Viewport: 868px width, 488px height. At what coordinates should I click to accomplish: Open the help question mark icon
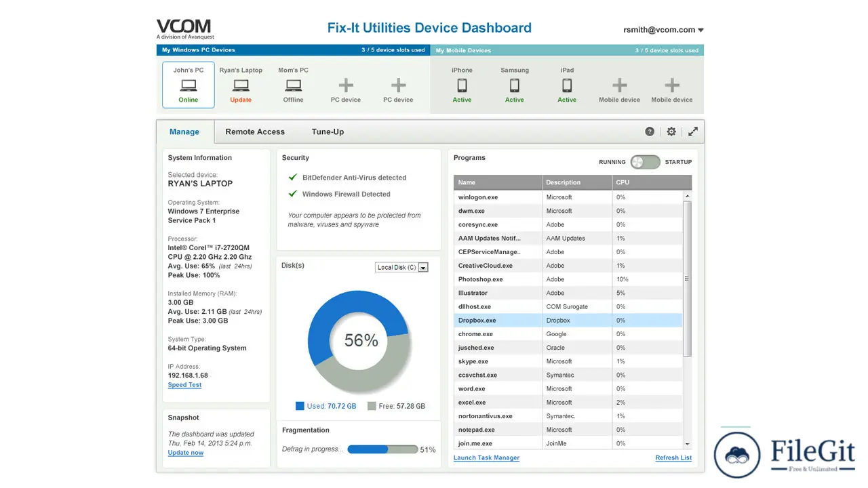click(650, 131)
